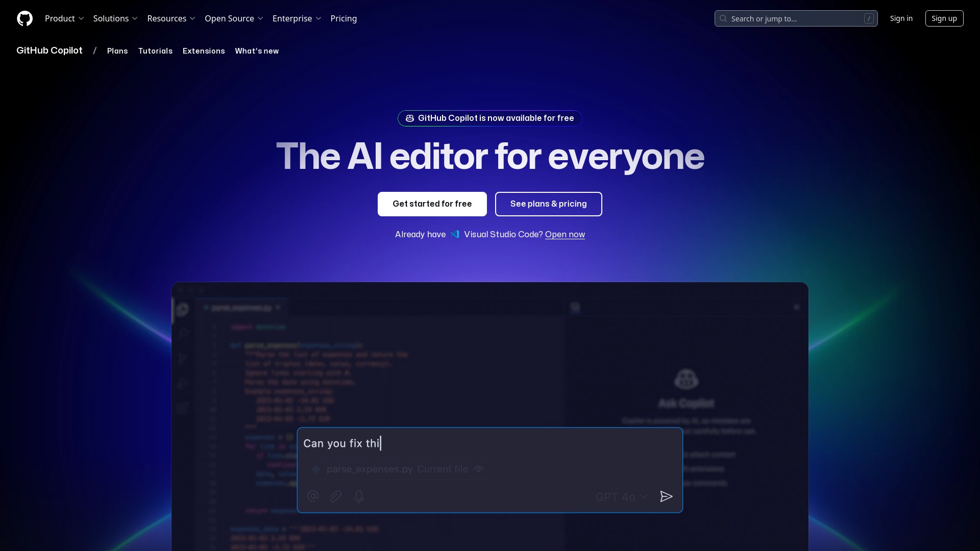Click the send message arrow icon
This screenshot has width=980, height=551.
(x=666, y=496)
